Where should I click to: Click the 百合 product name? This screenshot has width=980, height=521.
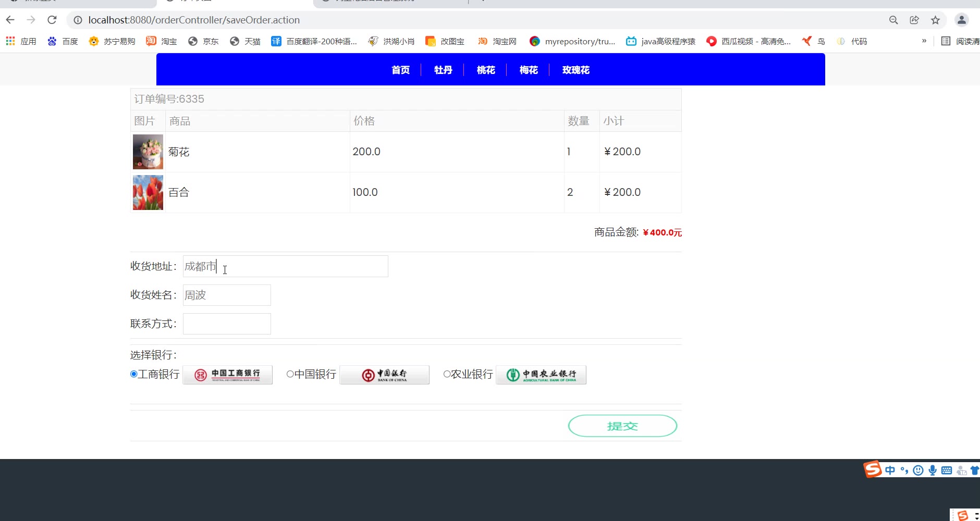tap(179, 192)
